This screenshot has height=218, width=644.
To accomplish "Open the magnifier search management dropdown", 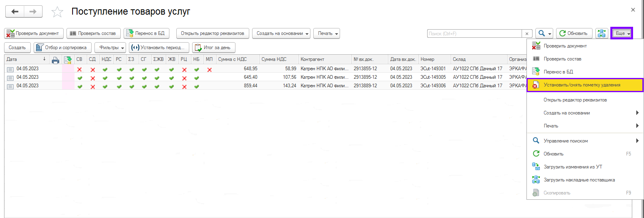I will 544,33.
